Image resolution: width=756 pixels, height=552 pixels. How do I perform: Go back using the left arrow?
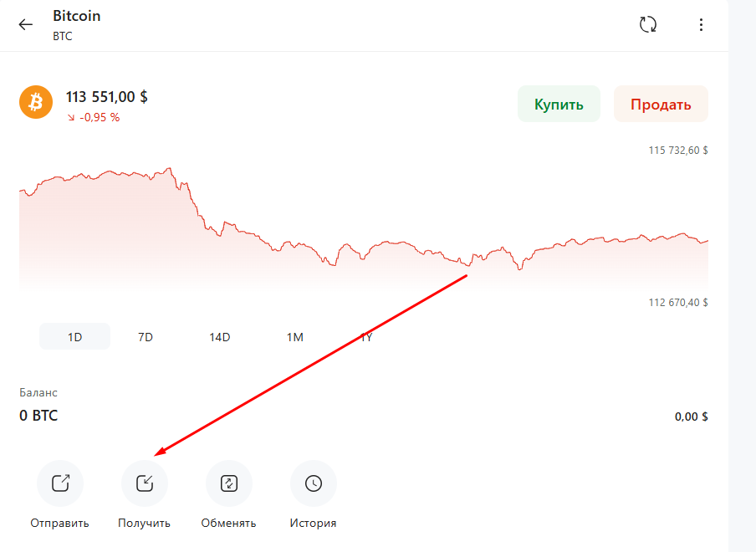click(x=26, y=24)
